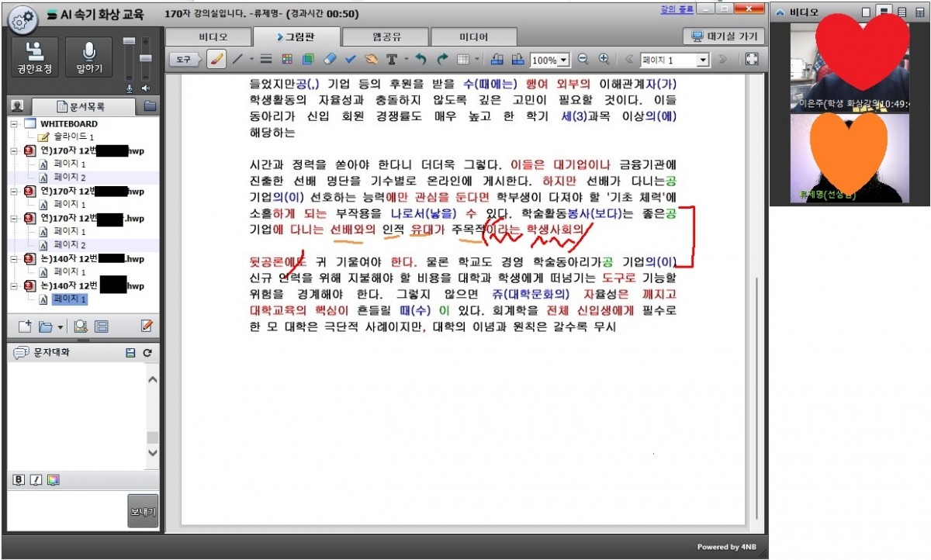Click the zoom in magnifier
The width and height of the screenshot is (931, 560).
tap(604, 59)
